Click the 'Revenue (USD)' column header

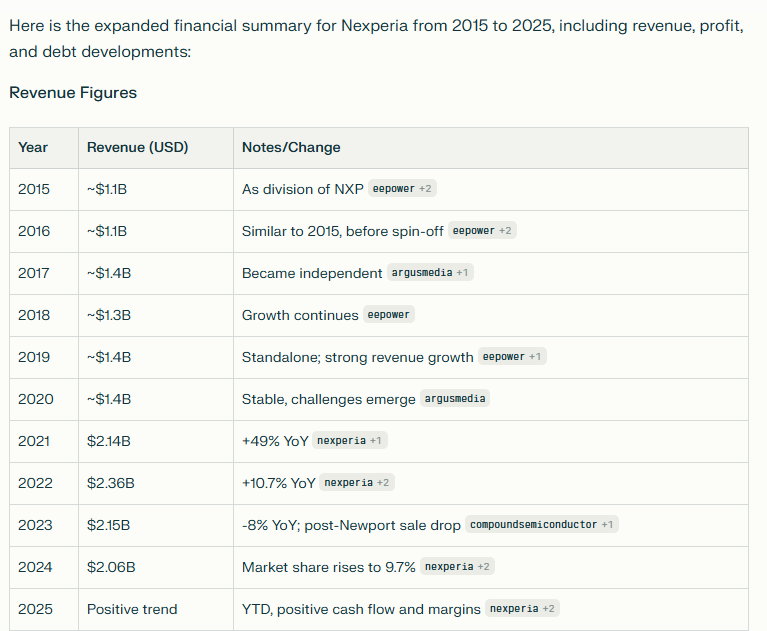click(x=137, y=147)
